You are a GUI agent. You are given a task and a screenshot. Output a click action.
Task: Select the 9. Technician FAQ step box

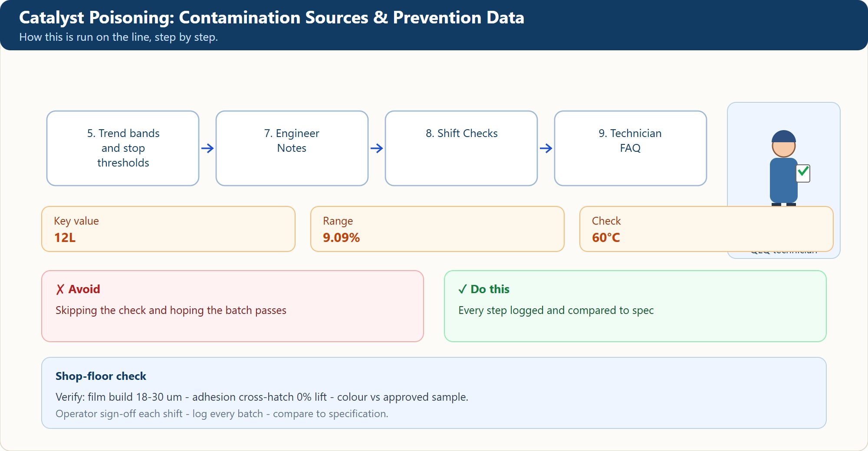tap(631, 148)
